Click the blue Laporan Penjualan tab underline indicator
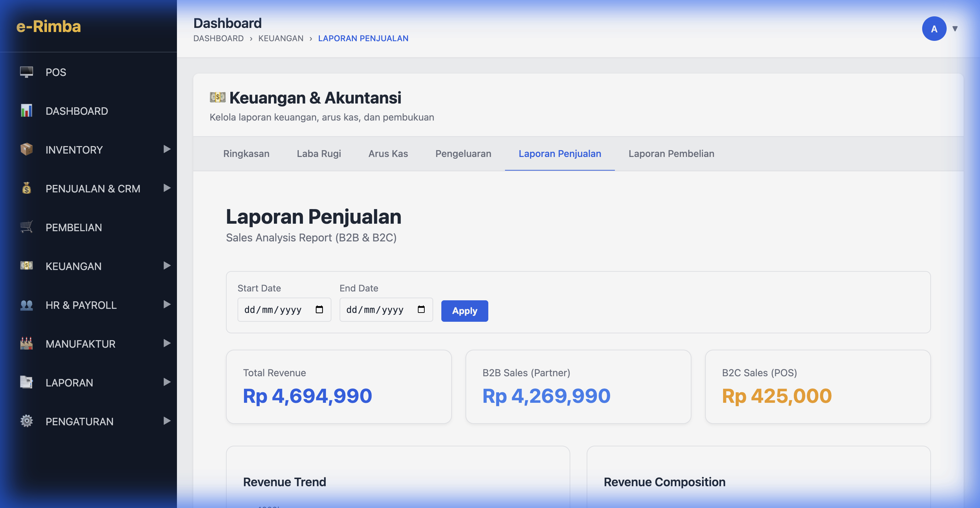 (560, 171)
